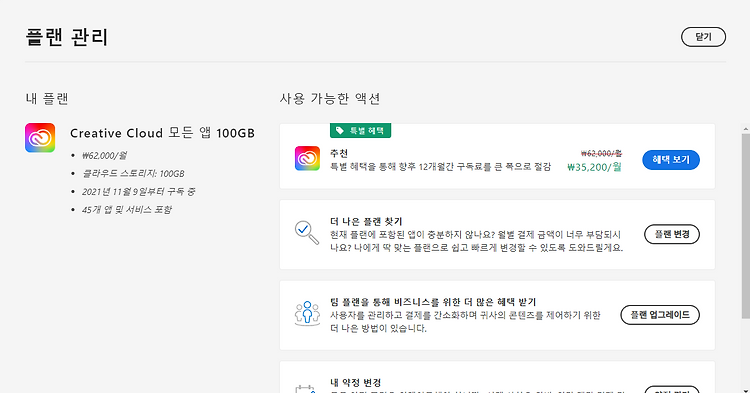The image size is (750, 393).
Task: Click the ₩62,000/월 bullet under plan
Action: click(x=104, y=155)
